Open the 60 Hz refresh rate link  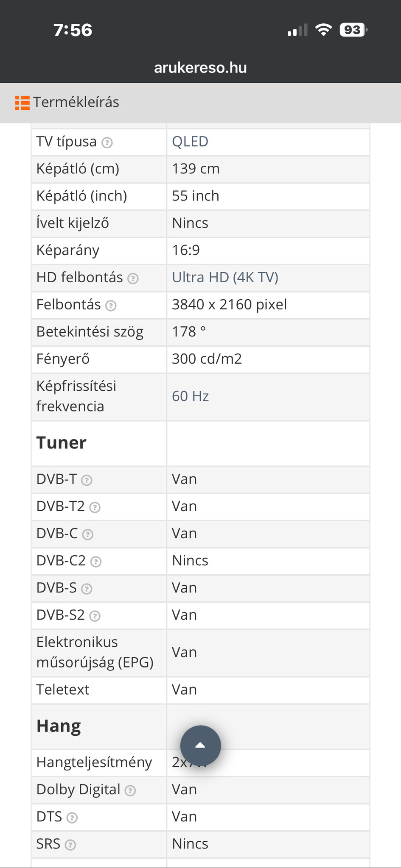click(x=190, y=396)
